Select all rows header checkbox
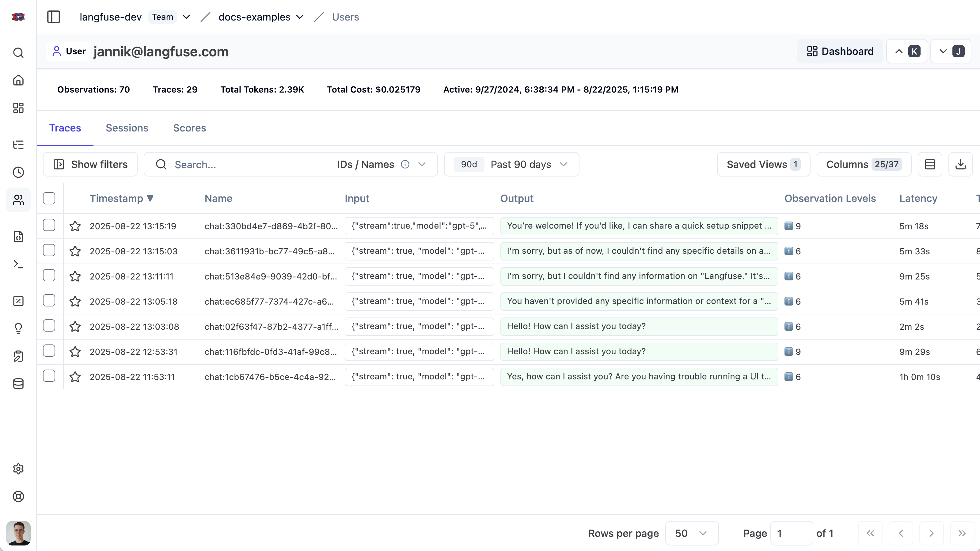Screen dimensions: 980x551 click(49, 198)
